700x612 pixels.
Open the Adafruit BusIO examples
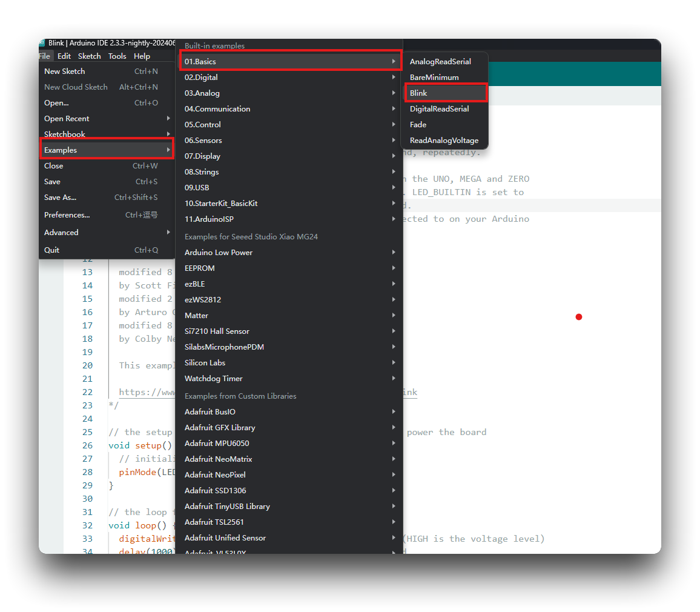point(289,412)
